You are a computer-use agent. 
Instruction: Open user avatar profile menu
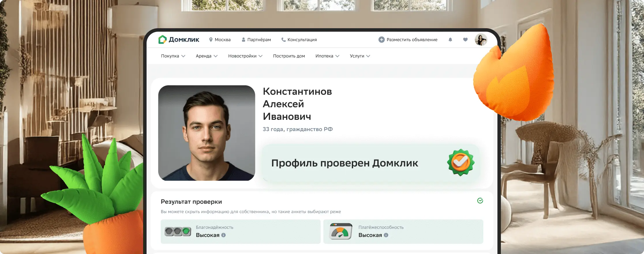tap(481, 40)
